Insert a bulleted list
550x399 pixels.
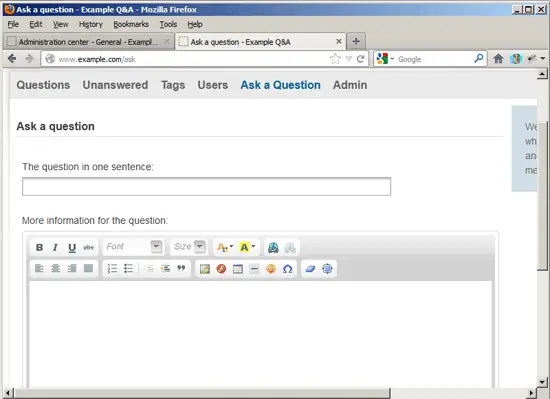point(128,269)
